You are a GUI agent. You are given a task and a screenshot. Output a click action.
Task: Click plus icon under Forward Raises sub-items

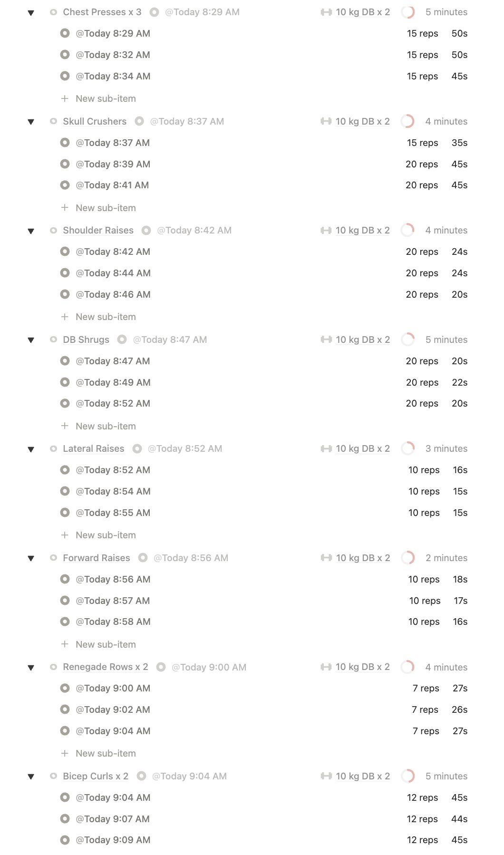click(x=65, y=644)
